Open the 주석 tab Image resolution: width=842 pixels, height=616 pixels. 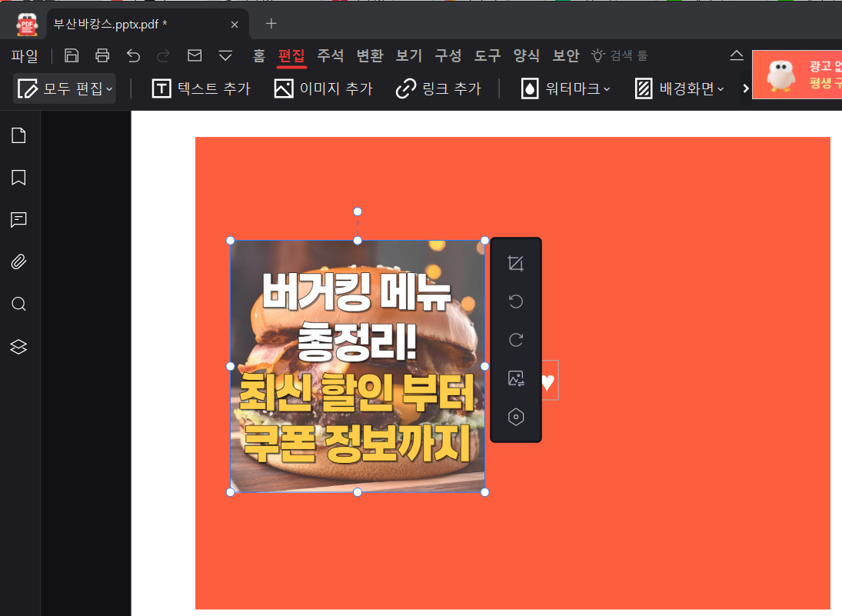point(330,55)
